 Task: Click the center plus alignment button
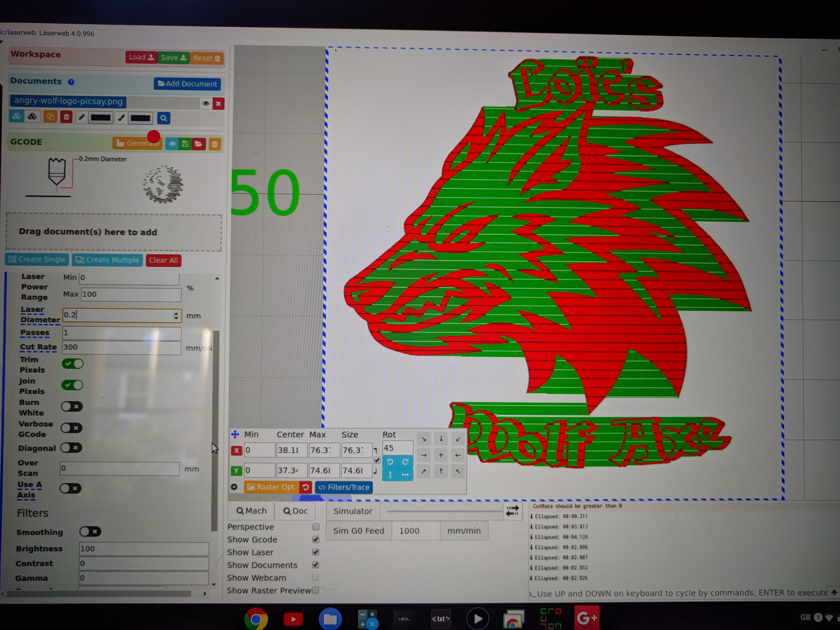click(x=441, y=455)
